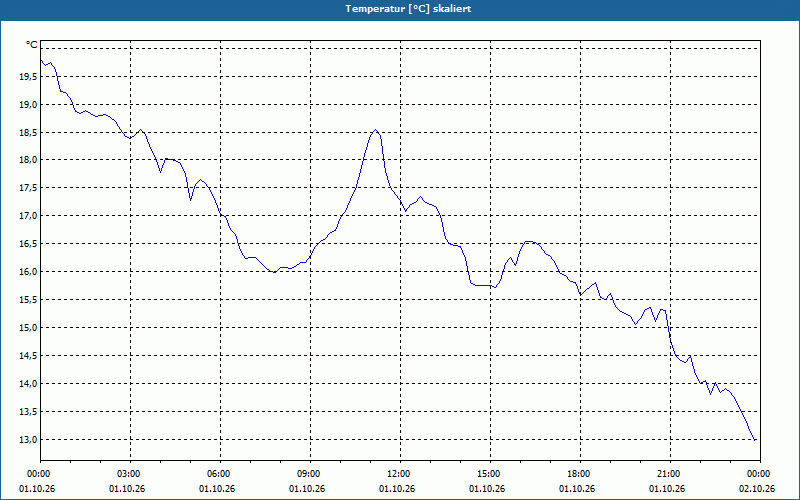
Task: Click the 15:00 time axis label
Action: coord(490,474)
